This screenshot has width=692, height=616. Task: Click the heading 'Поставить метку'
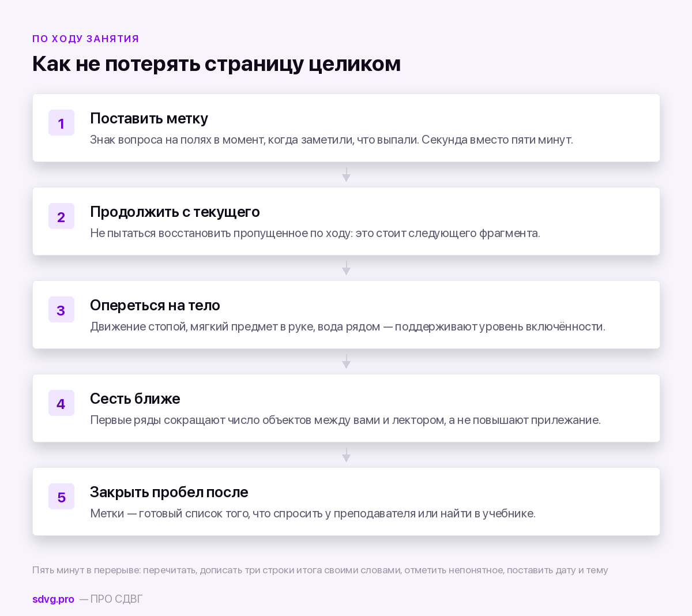click(x=149, y=118)
